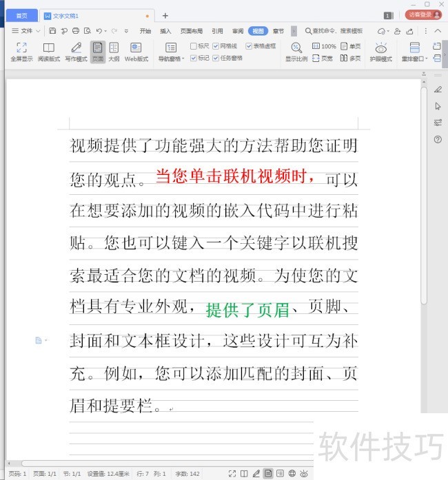Click the redo arrow icon
Screen dimensions: 448x480
tap(114, 31)
